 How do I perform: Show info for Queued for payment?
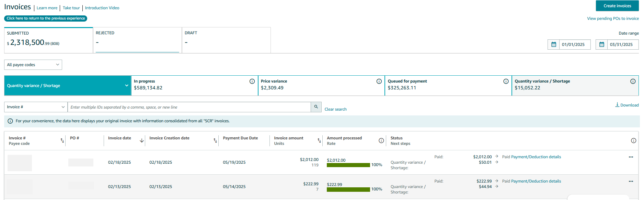[x=506, y=81]
